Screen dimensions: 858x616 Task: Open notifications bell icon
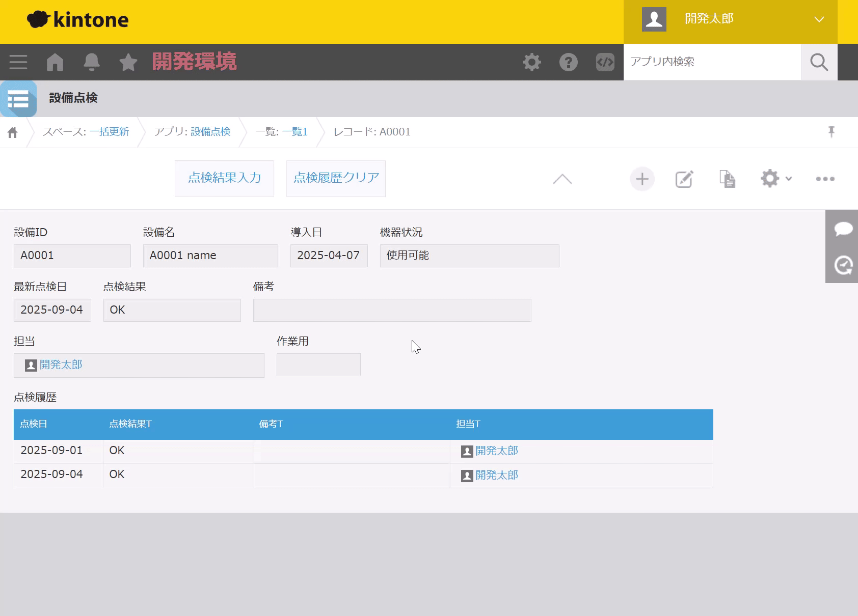tap(92, 62)
